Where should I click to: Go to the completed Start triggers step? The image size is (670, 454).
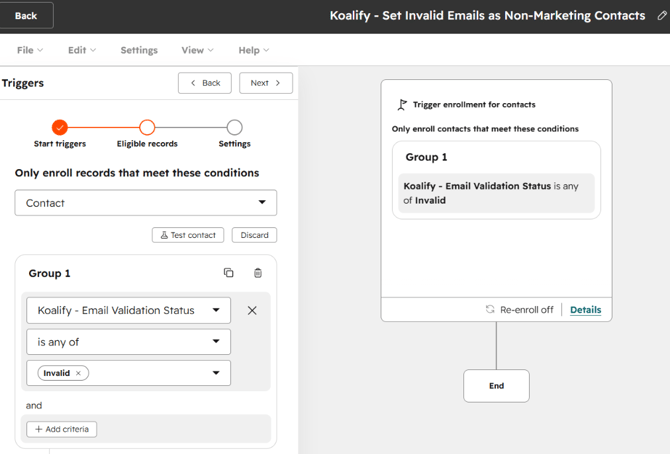tap(60, 127)
